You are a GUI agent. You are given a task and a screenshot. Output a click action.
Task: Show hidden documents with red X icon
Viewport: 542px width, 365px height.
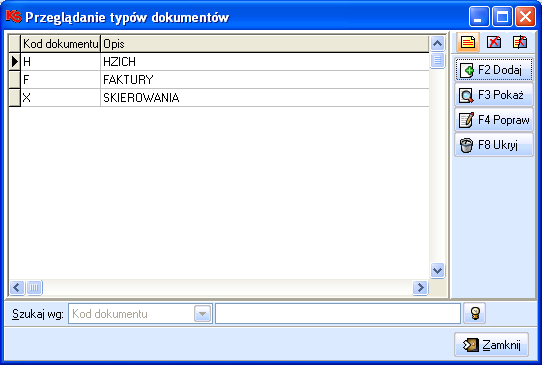pos(494,43)
